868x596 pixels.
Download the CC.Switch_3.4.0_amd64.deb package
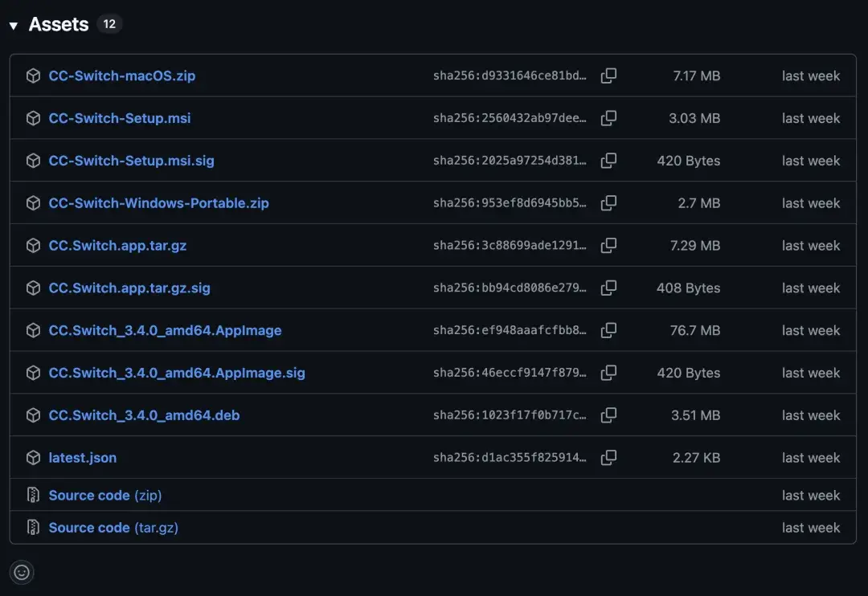click(x=144, y=415)
